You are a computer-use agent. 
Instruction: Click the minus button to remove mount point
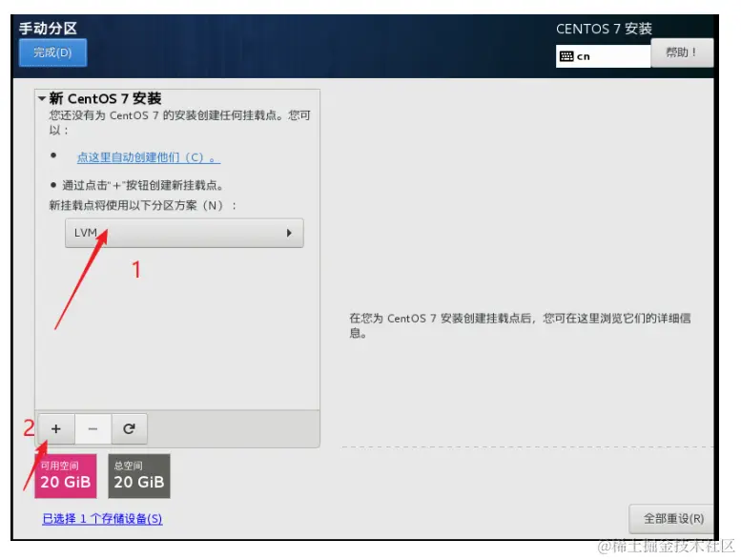click(93, 428)
